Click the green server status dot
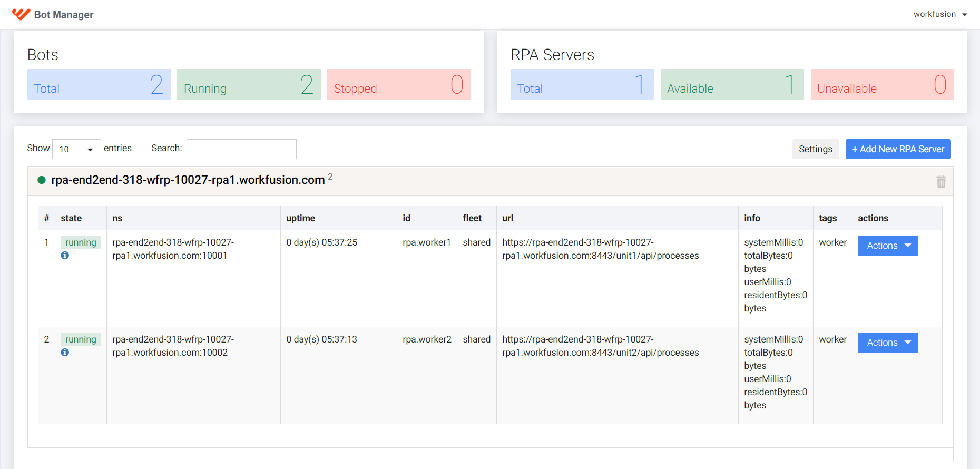This screenshot has width=980, height=469. point(42,180)
